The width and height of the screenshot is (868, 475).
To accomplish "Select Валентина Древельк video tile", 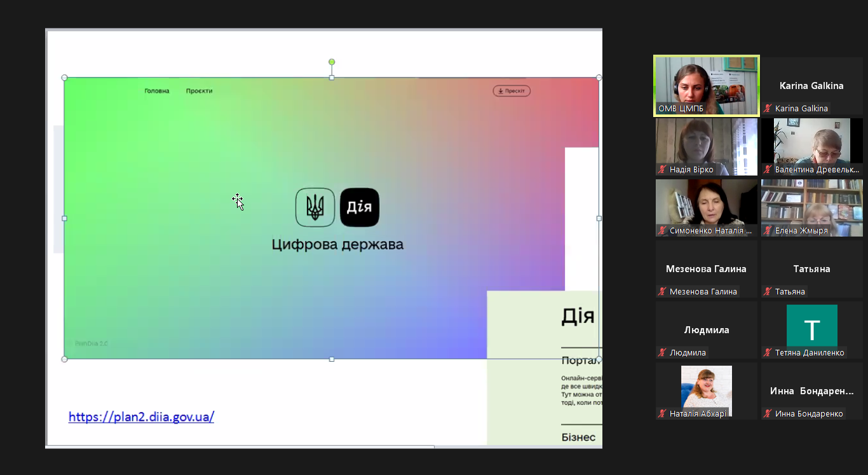I will (x=812, y=147).
